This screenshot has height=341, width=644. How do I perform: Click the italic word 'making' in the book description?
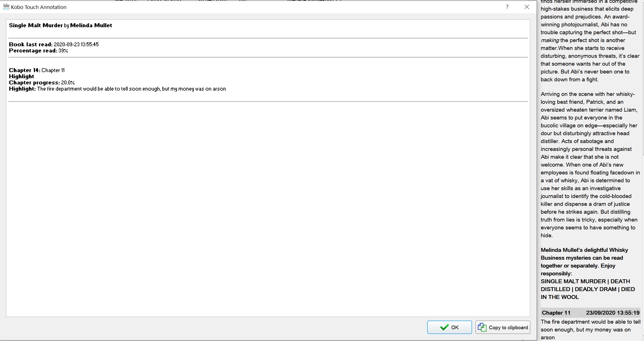tap(550, 40)
